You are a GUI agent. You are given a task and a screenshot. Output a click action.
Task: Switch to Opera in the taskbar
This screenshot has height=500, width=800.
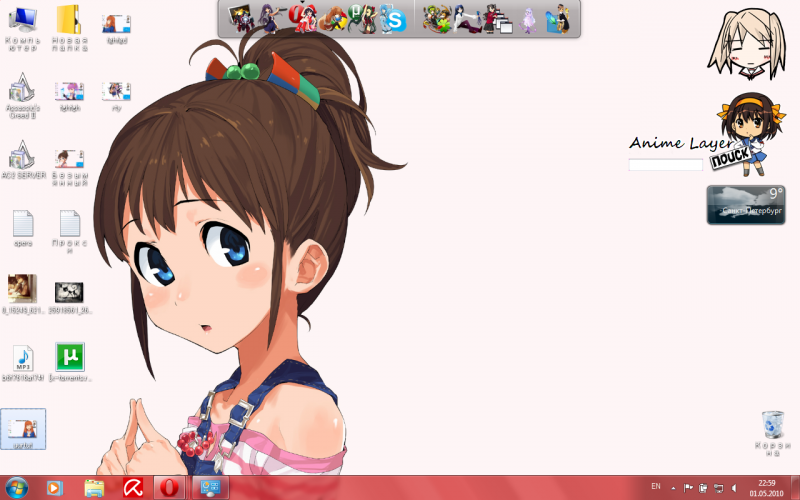170,488
